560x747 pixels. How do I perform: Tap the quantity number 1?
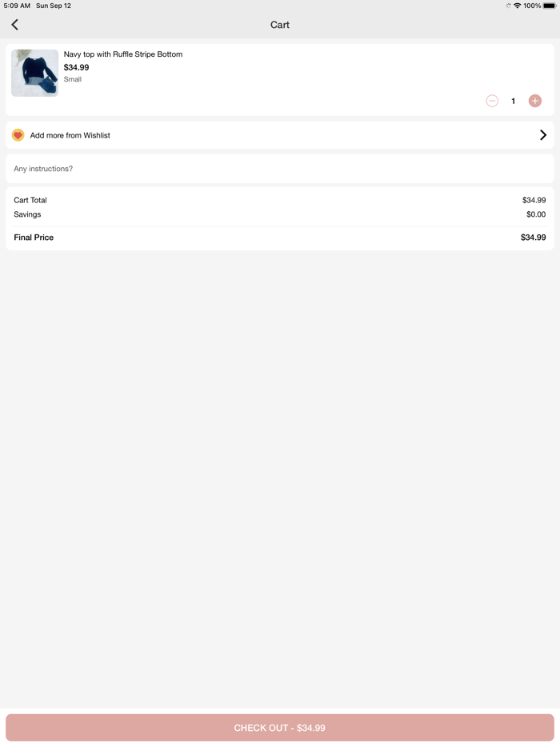[x=514, y=101]
